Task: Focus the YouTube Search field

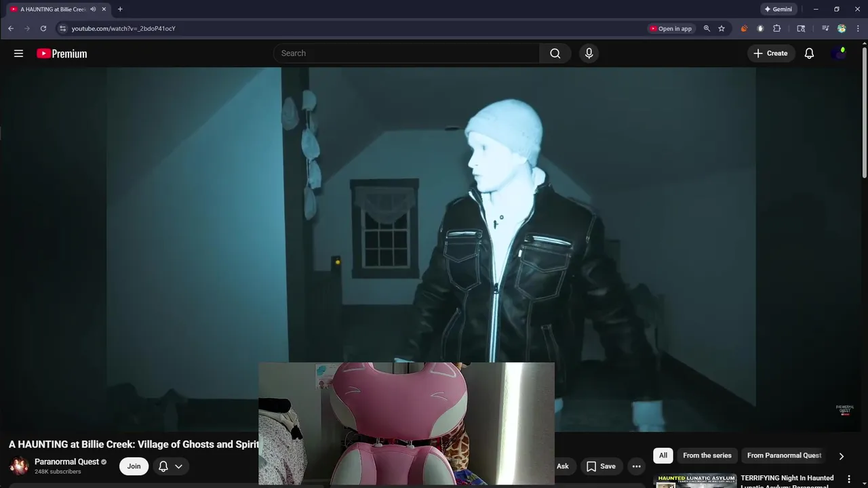Action: point(406,54)
